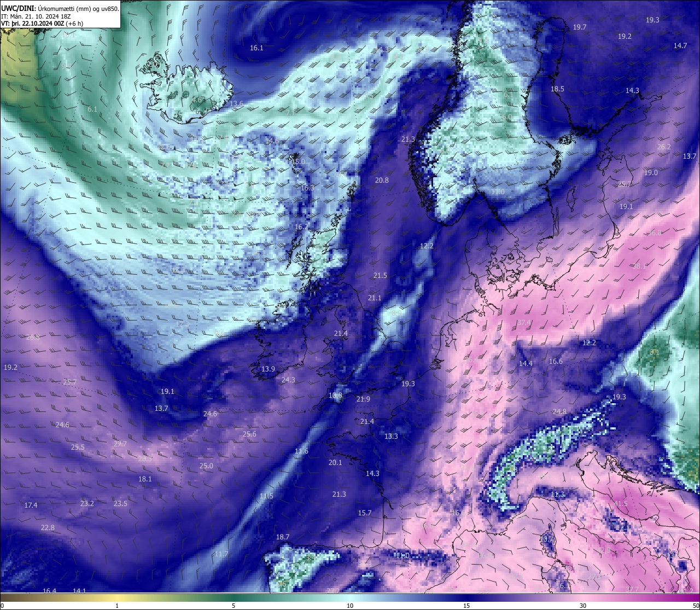Viewport: 700px width, 610px height.
Task: Select the 25.5 value label
Action: click(78, 447)
